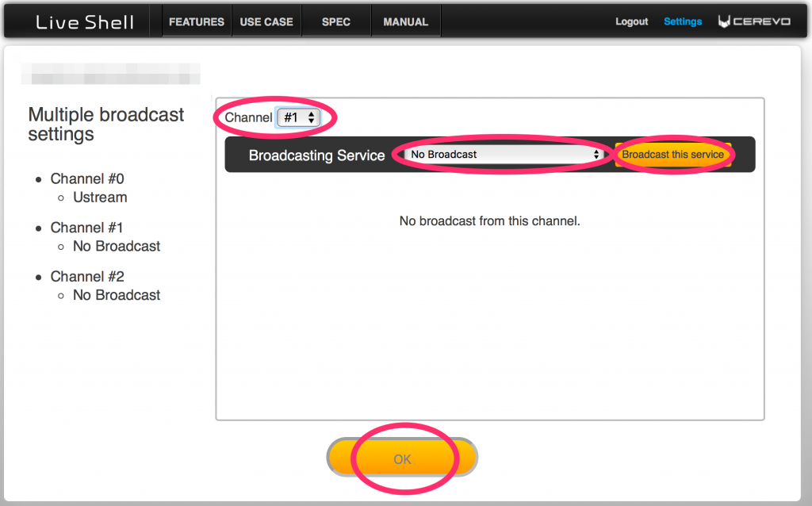Image resolution: width=812 pixels, height=506 pixels.
Task: Select Channel #0 in the sidebar list
Action: (x=87, y=179)
